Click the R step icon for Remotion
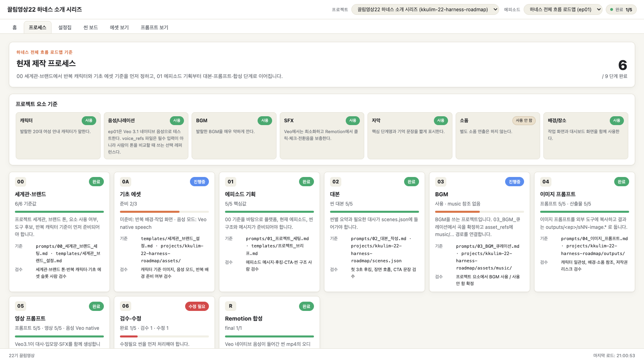Image resolution: width=644 pixels, height=362 pixels. pyautogui.click(x=231, y=306)
